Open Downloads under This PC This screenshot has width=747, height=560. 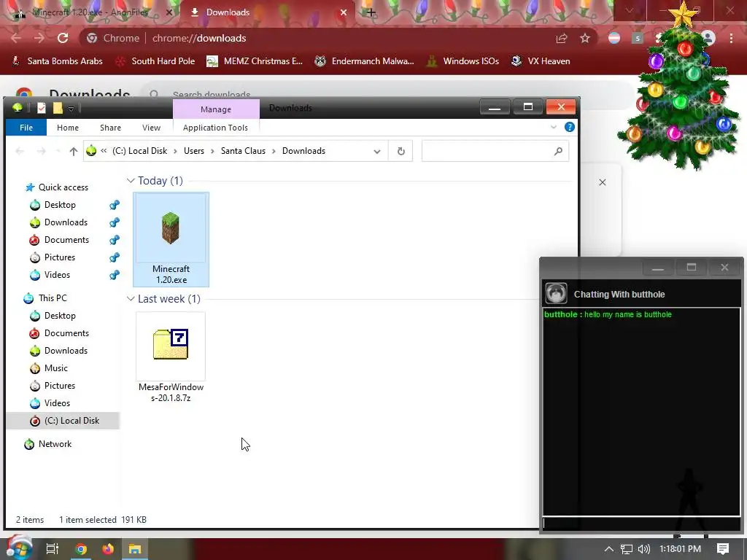click(66, 351)
